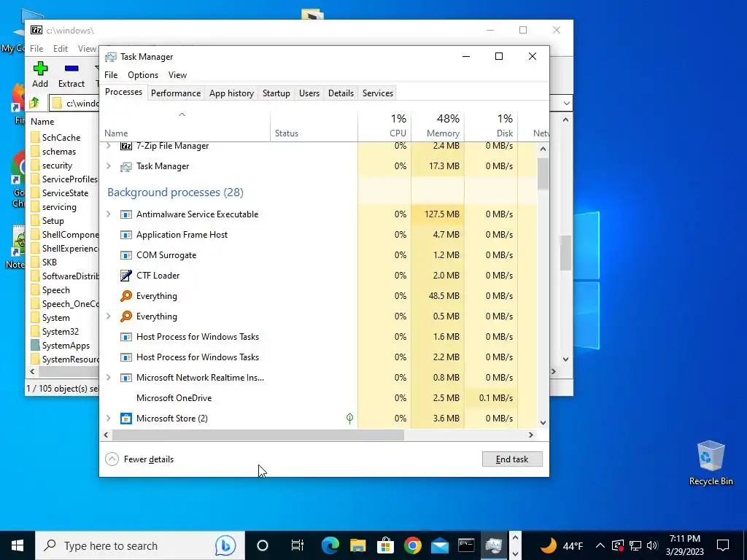Expand the 0.5 MB Everything process
747x560 pixels.
pyautogui.click(x=109, y=316)
